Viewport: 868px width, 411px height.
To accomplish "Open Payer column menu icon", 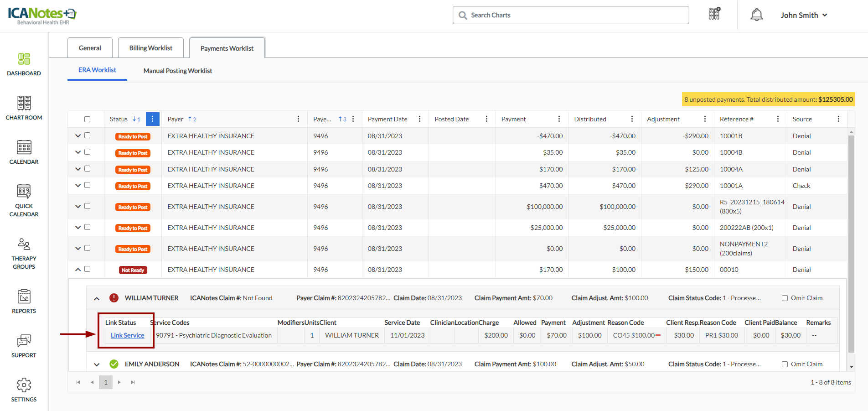I will (x=298, y=119).
